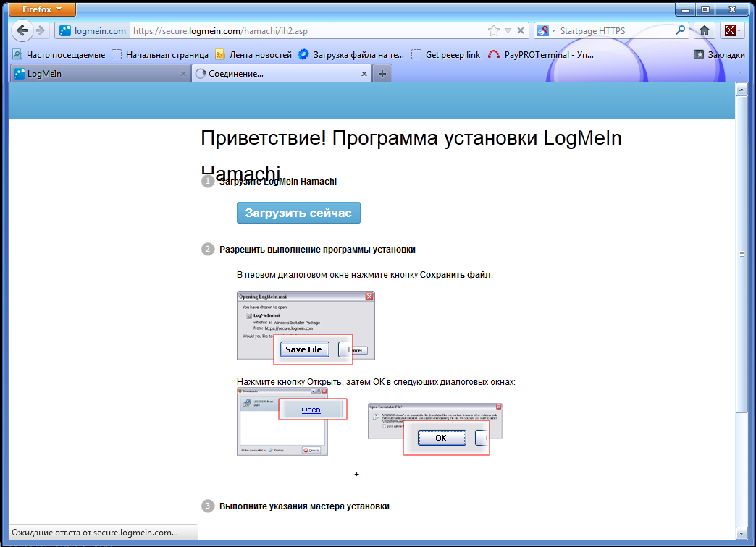The height and width of the screenshot is (547, 756).
Task: Open a new tab with plus button
Action: (x=382, y=74)
